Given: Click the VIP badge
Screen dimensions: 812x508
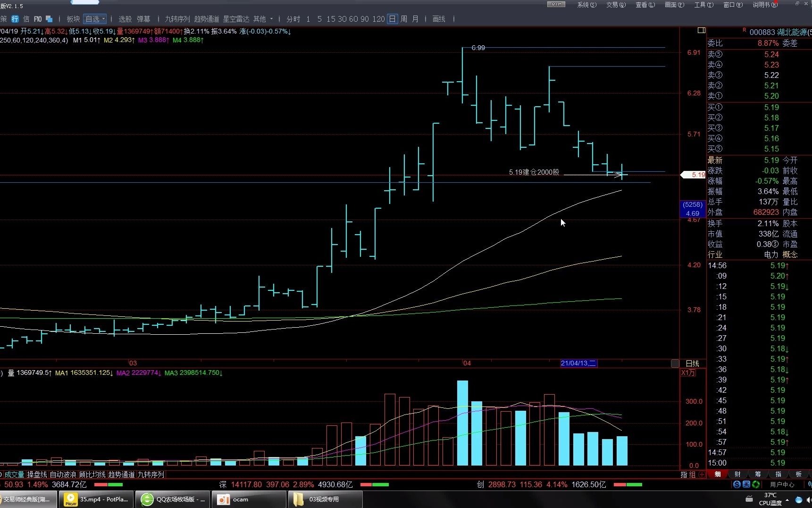Looking at the screenshot, I should pos(556,4).
